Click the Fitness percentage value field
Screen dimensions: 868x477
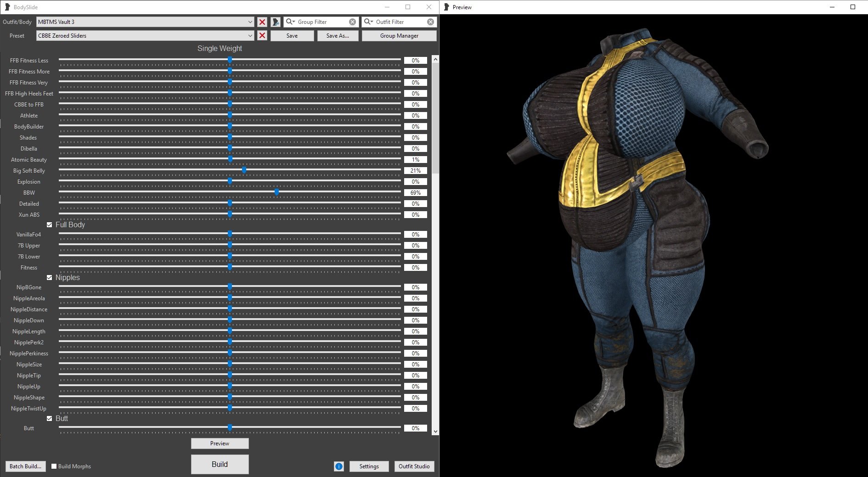point(416,268)
